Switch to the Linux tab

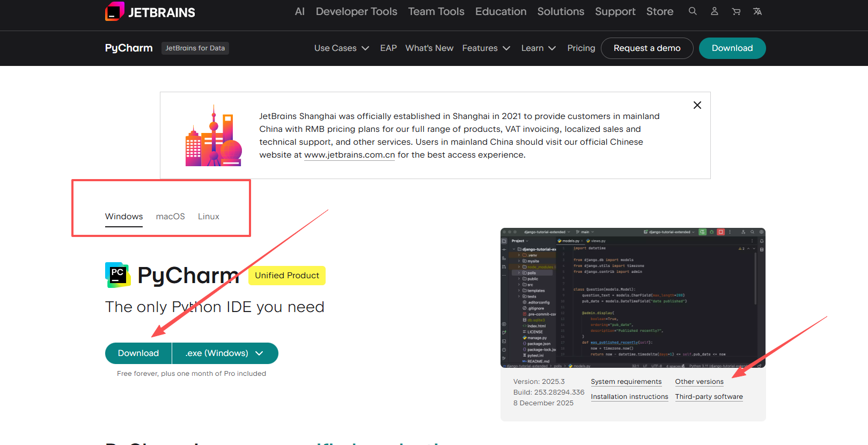pyautogui.click(x=209, y=217)
